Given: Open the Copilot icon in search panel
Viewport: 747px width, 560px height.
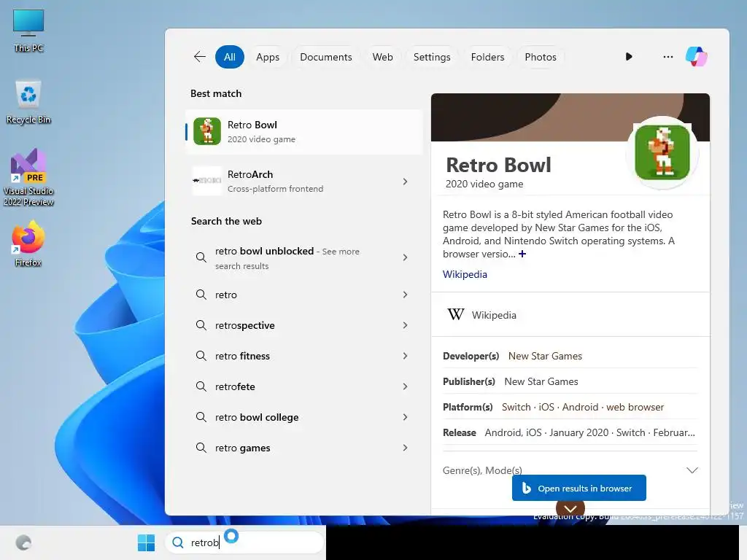Looking at the screenshot, I should (x=696, y=57).
